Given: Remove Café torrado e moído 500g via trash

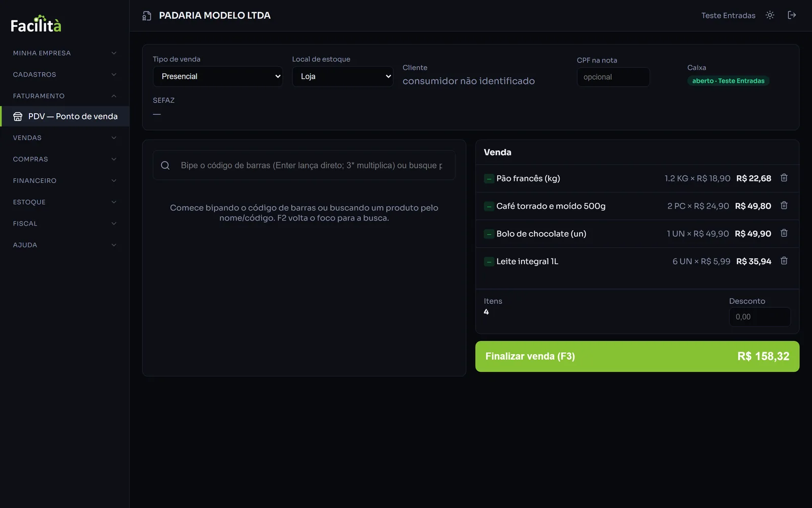Looking at the screenshot, I should tap(784, 206).
